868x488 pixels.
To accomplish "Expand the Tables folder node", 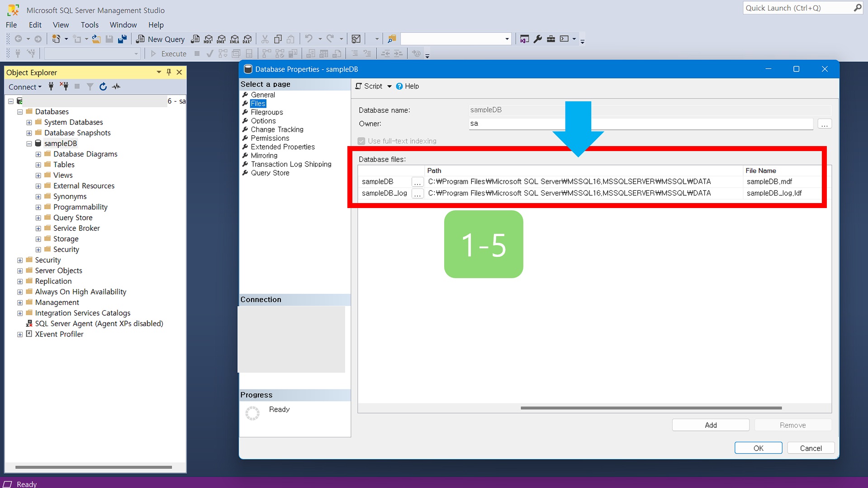I will tap(38, 165).
